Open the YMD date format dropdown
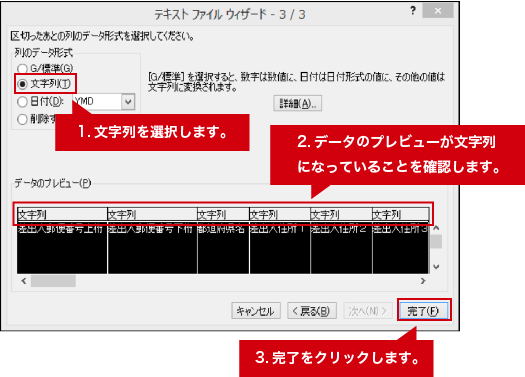Viewport: 525px width, 377px height. 128,101
